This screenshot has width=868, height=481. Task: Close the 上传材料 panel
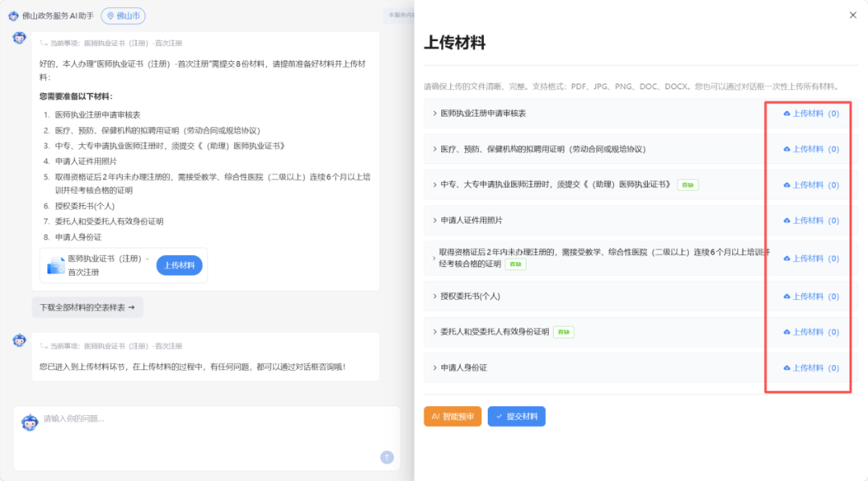click(853, 15)
